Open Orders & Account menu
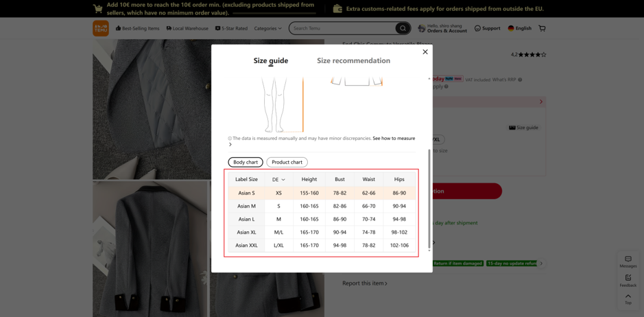The width and height of the screenshot is (644, 317). pos(442,28)
